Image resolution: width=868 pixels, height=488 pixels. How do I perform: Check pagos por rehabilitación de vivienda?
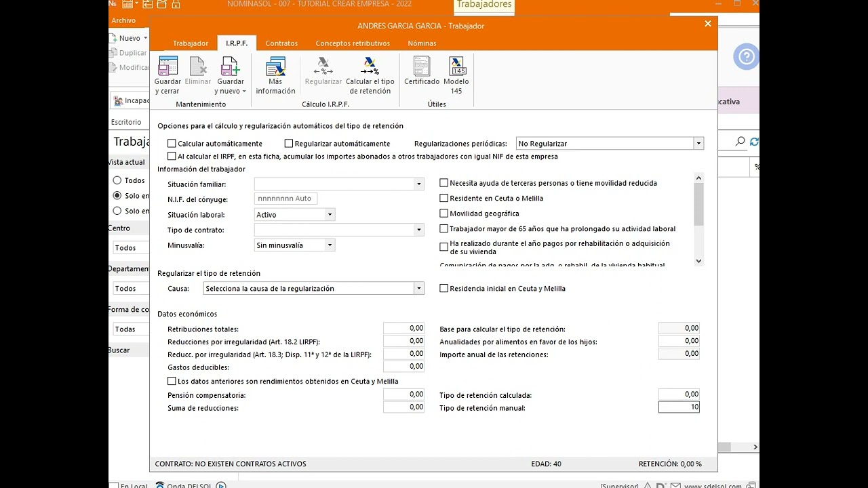click(444, 247)
